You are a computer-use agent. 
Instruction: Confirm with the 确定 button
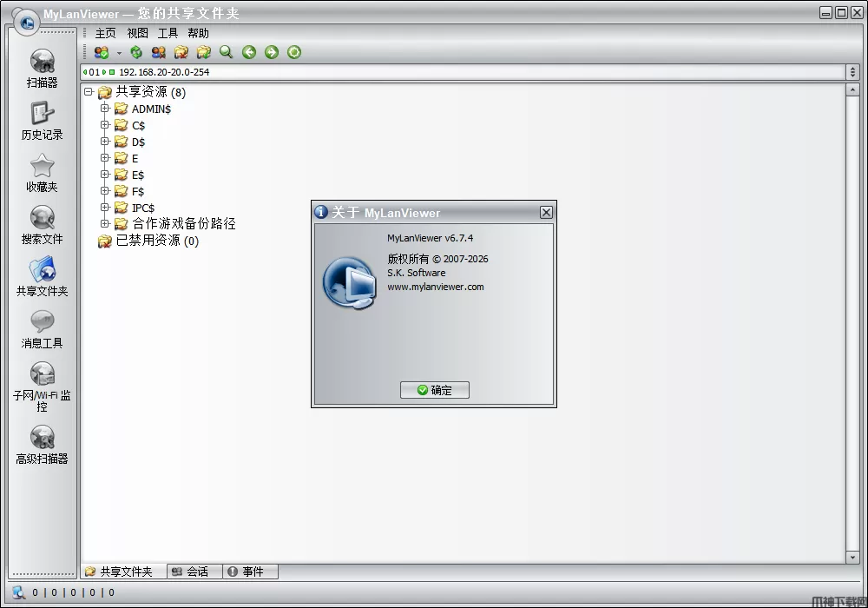[435, 390]
